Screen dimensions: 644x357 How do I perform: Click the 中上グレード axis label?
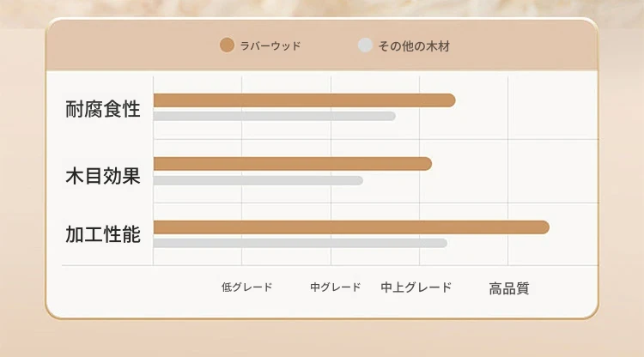click(x=416, y=287)
